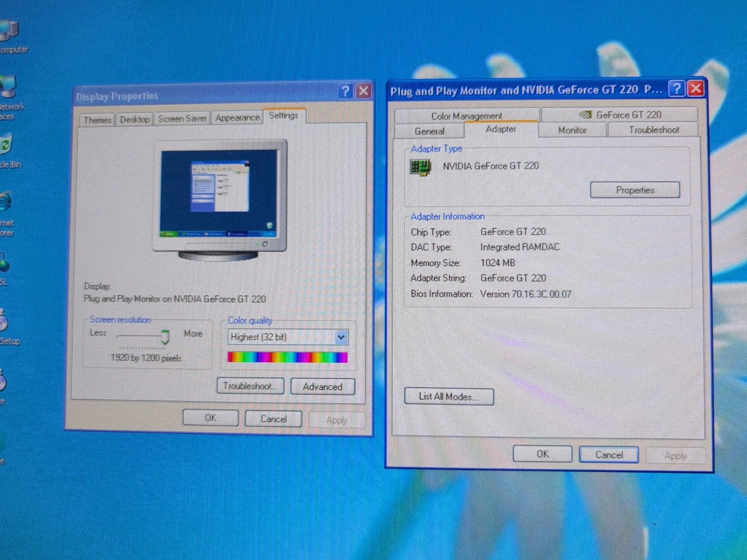Open the Screen Saver tab

click(182, 118)
